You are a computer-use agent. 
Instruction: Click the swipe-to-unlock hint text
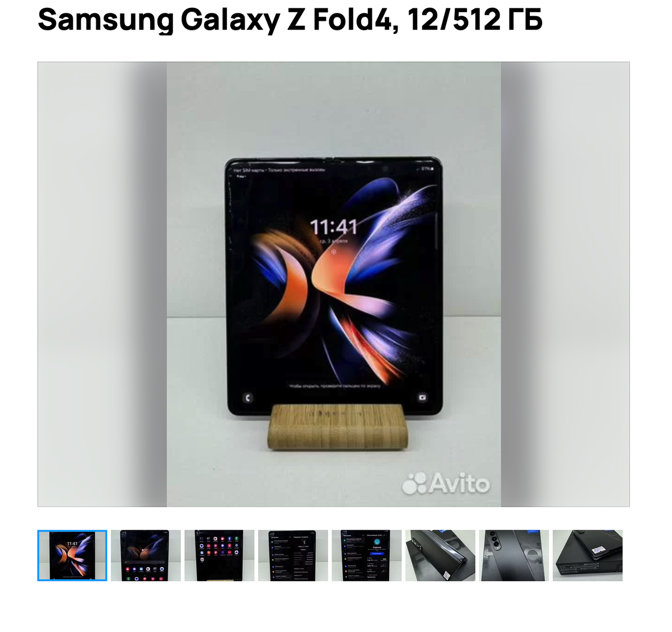click(x=334, y=386)
